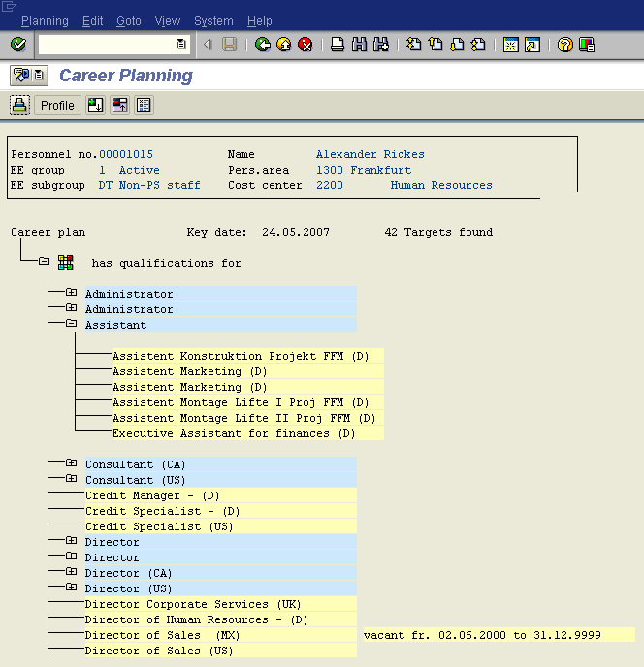644x667 pixels.
Task: Click the Save floppy disk icon
Action: click(230, 45)
